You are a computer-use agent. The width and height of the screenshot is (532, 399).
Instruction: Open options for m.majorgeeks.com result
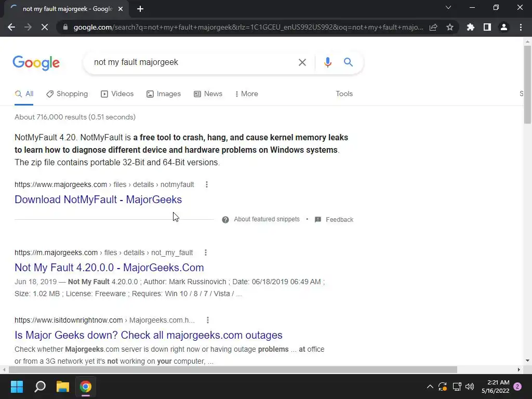[206, 253]
